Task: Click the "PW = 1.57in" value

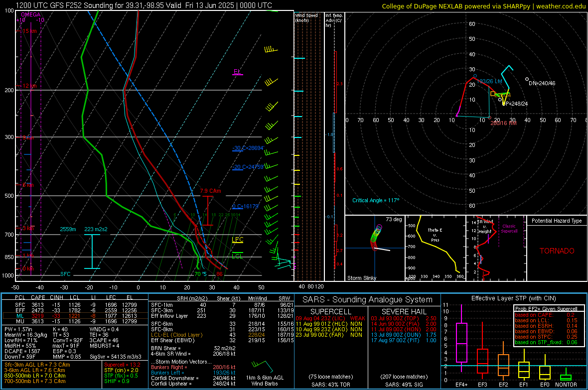Action: tap(19, 329)
